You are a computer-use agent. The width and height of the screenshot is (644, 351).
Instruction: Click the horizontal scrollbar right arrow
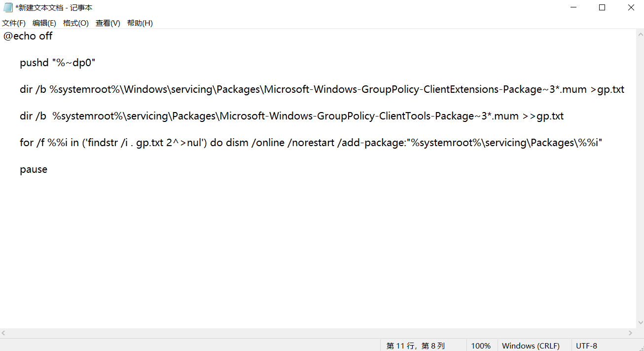click(x=631, y=333)
